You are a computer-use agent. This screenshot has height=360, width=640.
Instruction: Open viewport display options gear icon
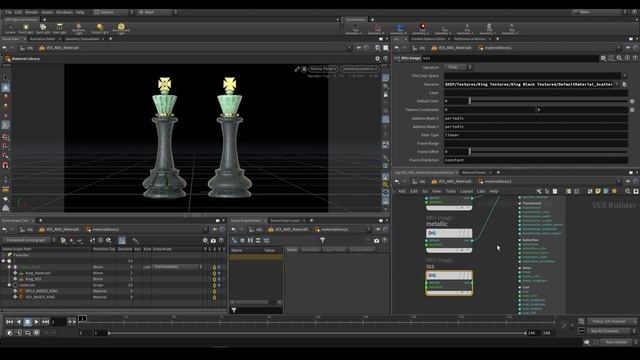(378, 59)
